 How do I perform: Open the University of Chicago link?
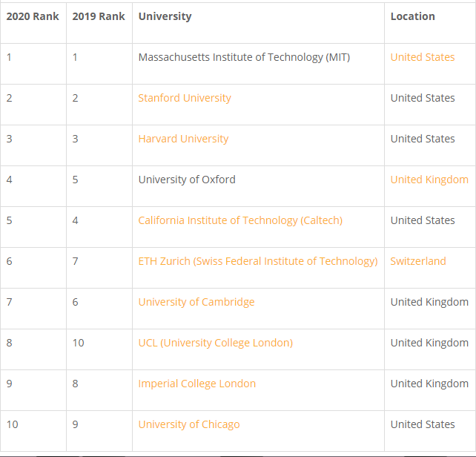click(x=189, y=424)
